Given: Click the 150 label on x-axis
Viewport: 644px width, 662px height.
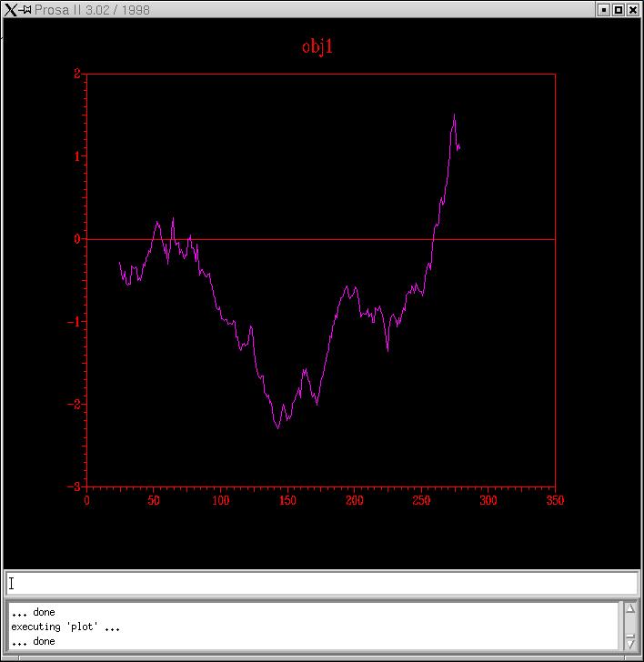Looking at the screenshot, I should (x=287, y=500).
